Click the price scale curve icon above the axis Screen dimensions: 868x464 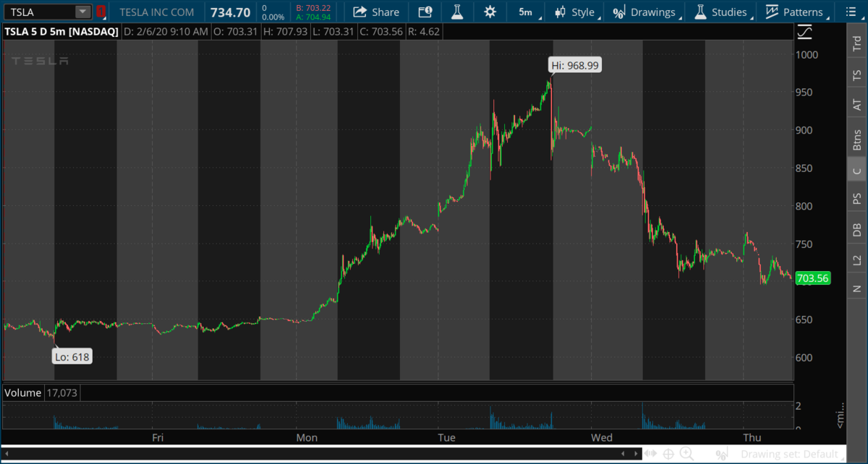click(x=804, y=32)
